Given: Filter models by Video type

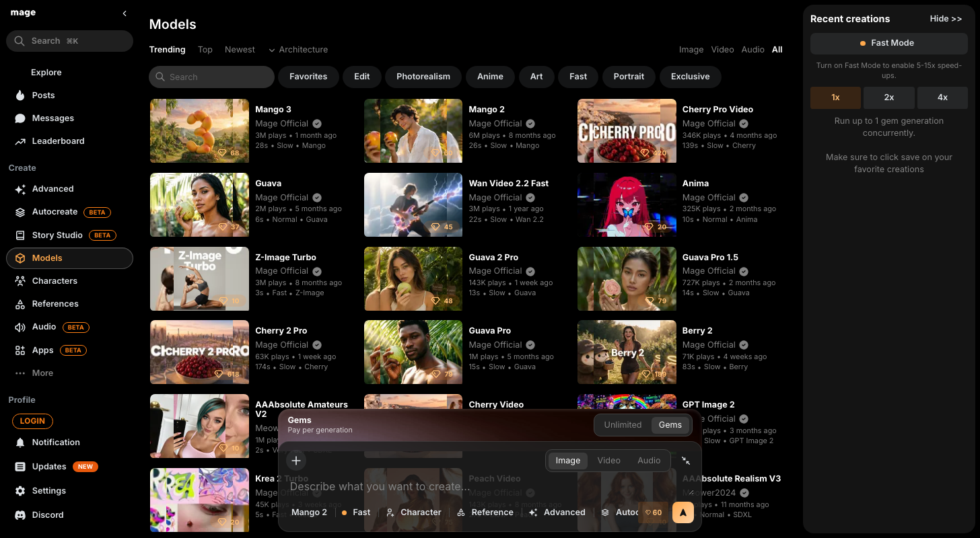Looking at the screenshot, I should coord(723,50).
